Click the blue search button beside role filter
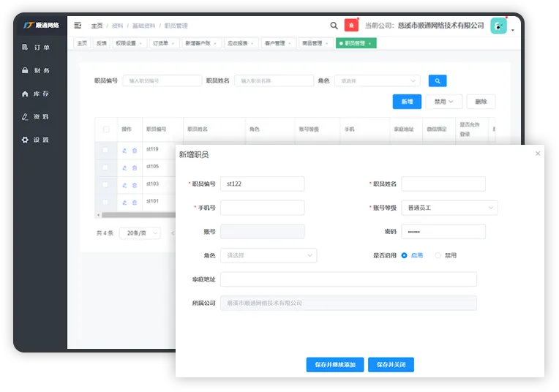This screenshot has width=559, height=392. coord(437,81)
